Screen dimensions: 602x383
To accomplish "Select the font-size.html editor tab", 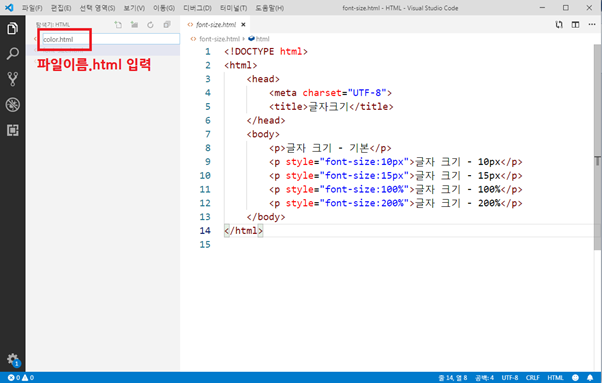I will coord(216,25).
